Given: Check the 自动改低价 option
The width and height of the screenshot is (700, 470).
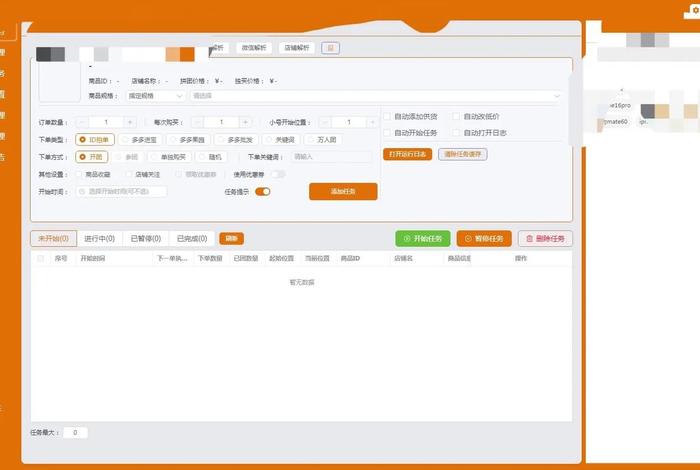Looking at the screenshot, I should [x=456, y=116].
